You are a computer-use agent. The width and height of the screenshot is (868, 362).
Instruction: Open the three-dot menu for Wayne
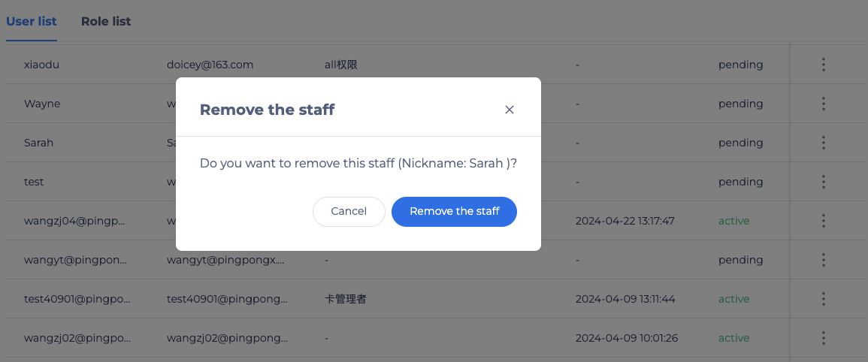click(x=824, y=104)
